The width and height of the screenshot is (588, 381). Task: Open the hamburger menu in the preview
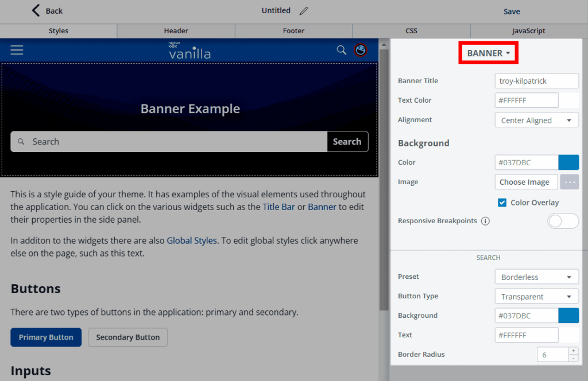(x=17, y=50)
